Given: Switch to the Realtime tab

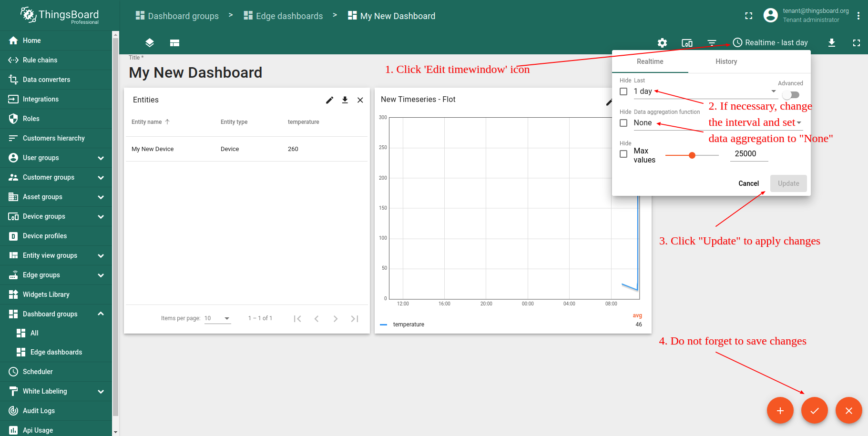Looking at the screenshot, I should (x=650, y=61).
